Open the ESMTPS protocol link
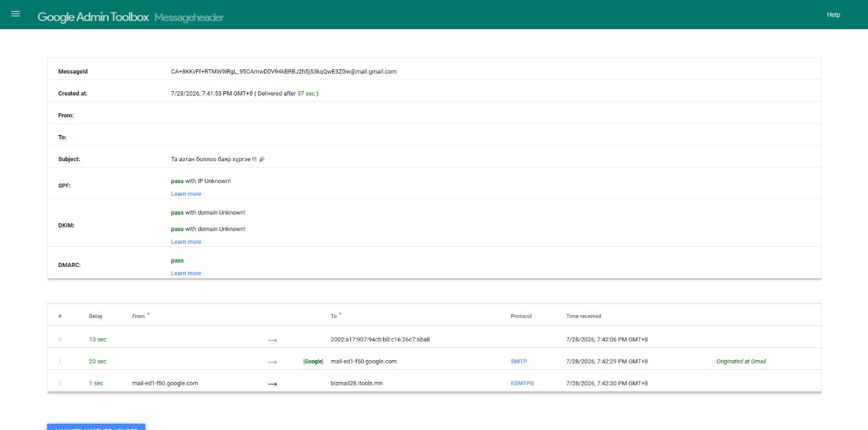Image resolution: width=868 pixels, height=430 pixels. (x=523, y=383)
